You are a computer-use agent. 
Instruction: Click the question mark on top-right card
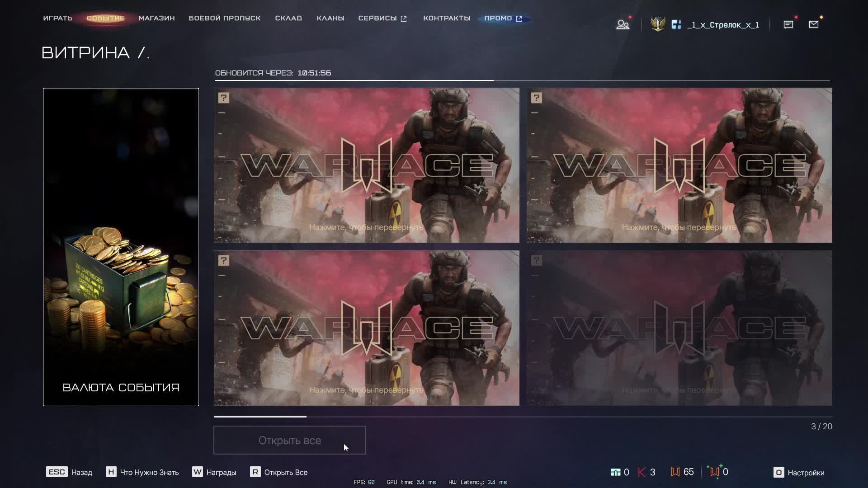[536, 98]
